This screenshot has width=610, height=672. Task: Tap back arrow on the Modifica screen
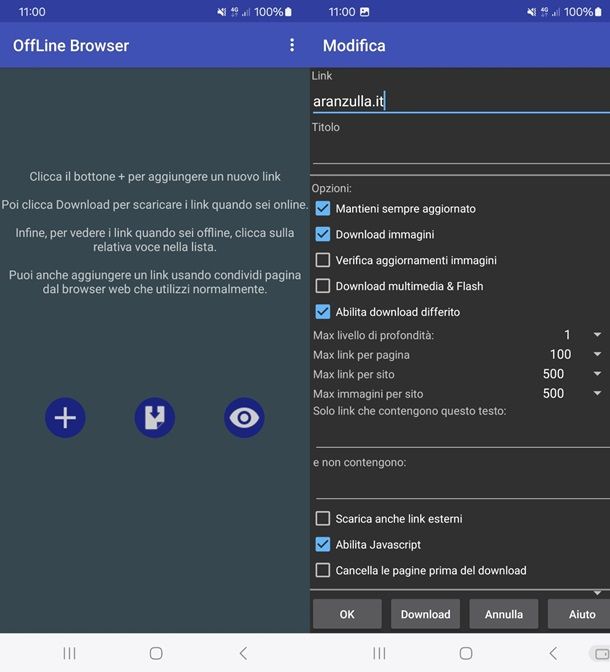click(x=553, y=653)
